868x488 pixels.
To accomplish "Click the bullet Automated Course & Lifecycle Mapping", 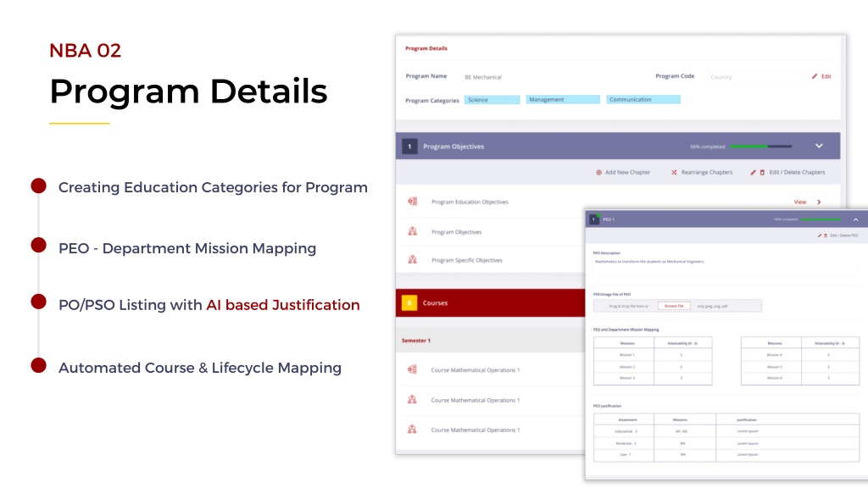I will click(200, 368).
